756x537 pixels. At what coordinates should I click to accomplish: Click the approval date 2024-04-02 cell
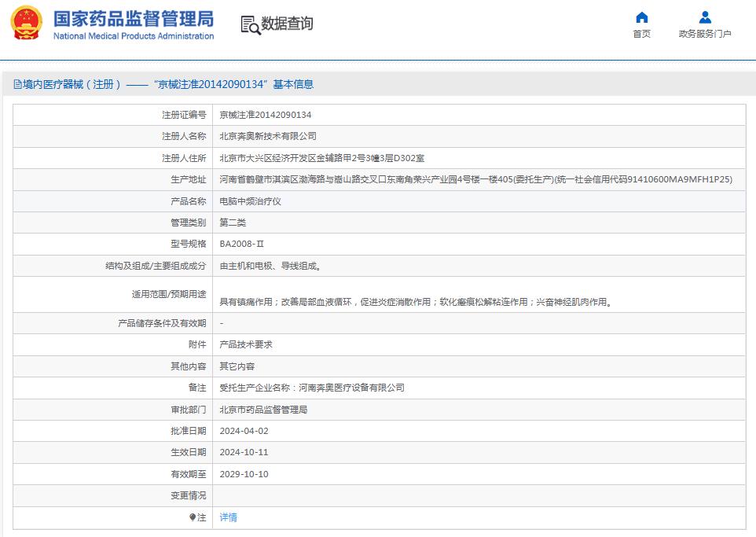pyautogui.click(x=244, y=431)
